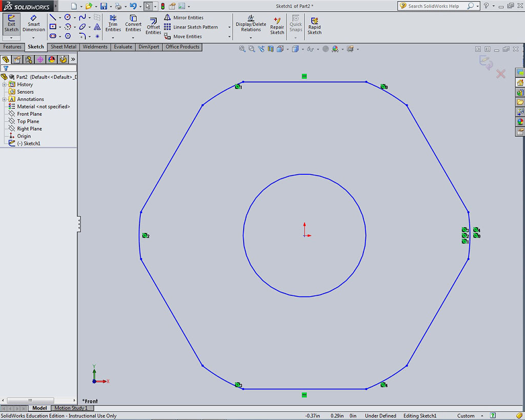Toggle the rebuild traffic light icon

click(x=163, y=6)
